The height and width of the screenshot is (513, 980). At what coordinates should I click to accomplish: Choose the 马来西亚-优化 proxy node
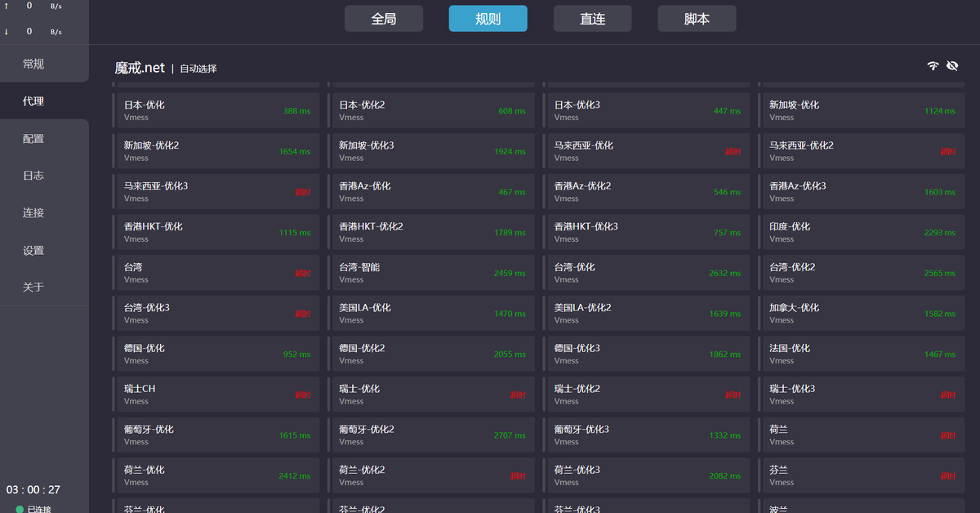pos(646,151)
